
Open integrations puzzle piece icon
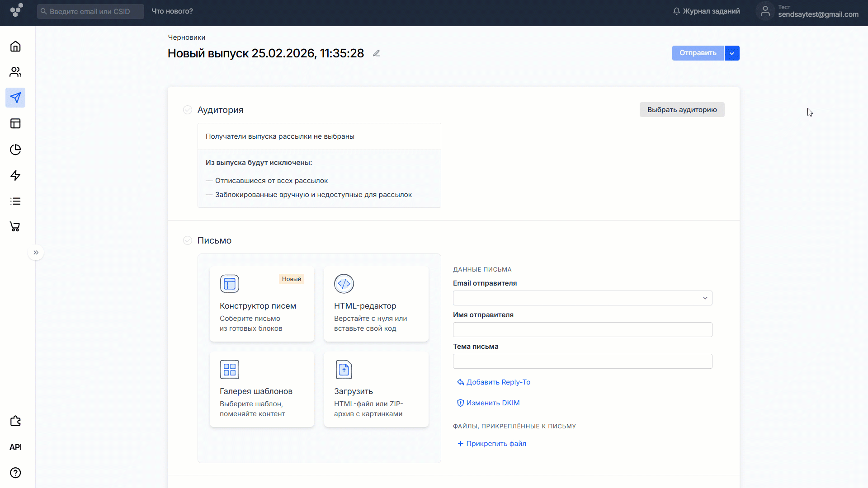click(15, 421)
